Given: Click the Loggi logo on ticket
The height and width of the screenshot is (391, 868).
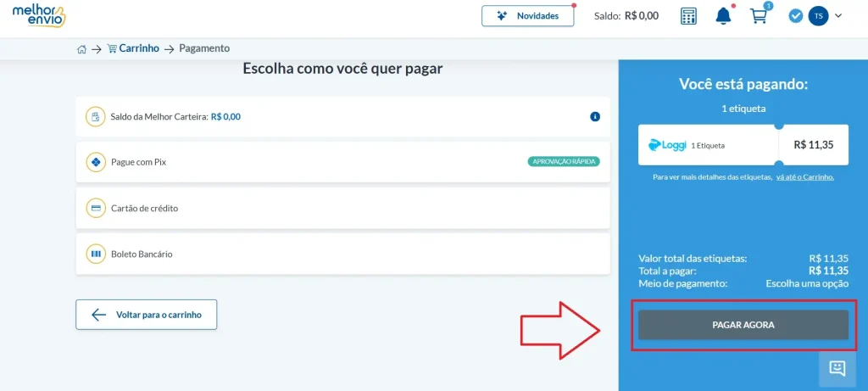Looking at the screenshot, I should pyautogui.click(x=667, y=145).
